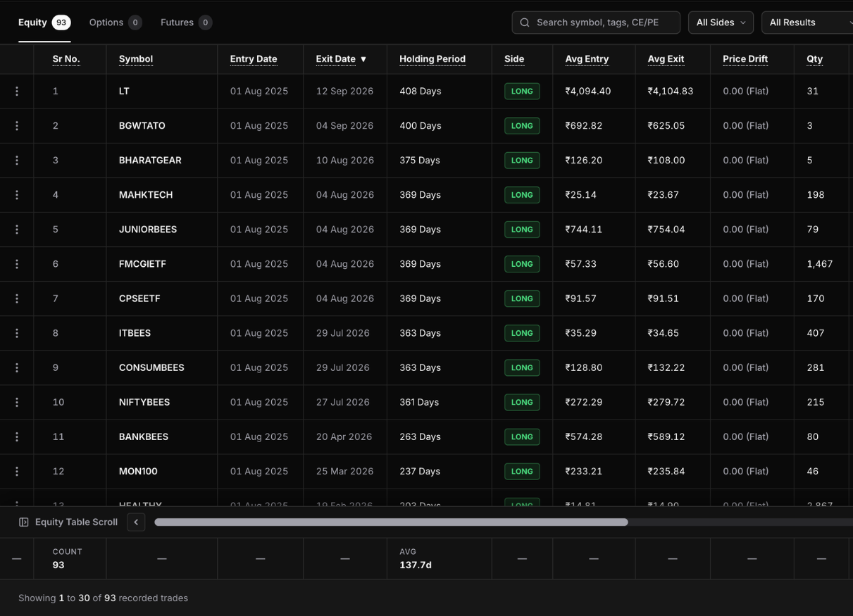Click the Equity Table Scroll label
Screen dimensions: 853x616
coord(76,522)
